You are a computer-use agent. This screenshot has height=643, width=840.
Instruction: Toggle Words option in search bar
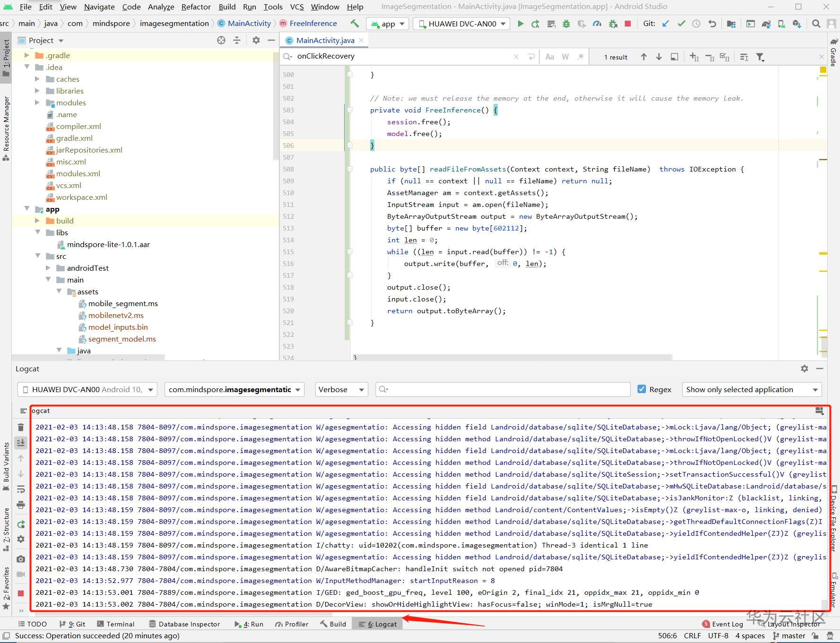coord(565,57)
